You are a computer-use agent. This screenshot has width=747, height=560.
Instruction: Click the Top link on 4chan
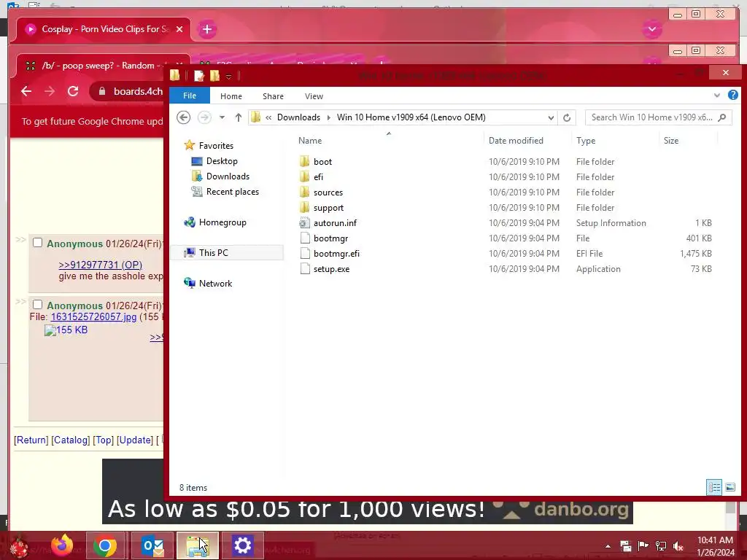(x=104, y=440)
